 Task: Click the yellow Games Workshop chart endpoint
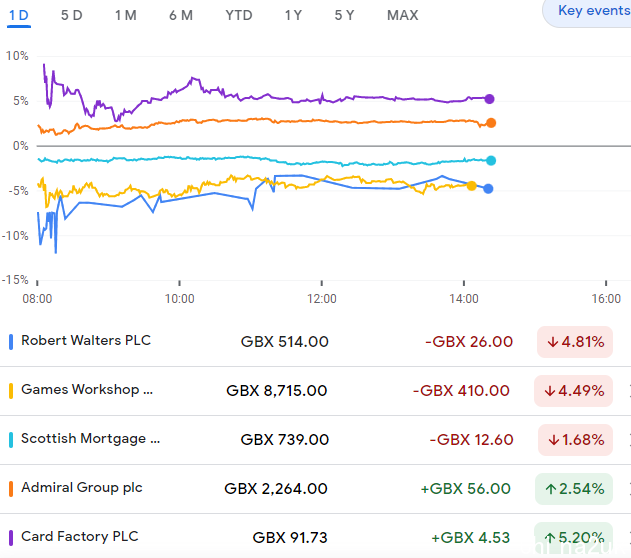click(472, 186)
